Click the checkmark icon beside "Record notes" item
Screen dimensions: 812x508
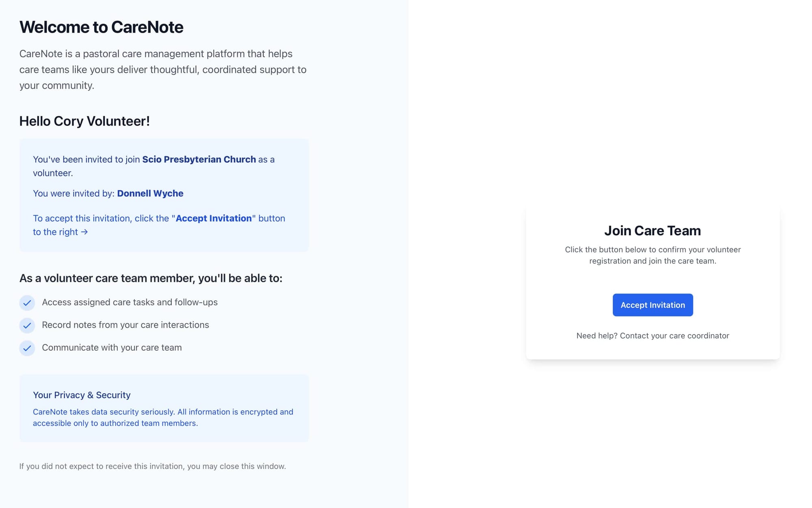click(x=27, y=326)
